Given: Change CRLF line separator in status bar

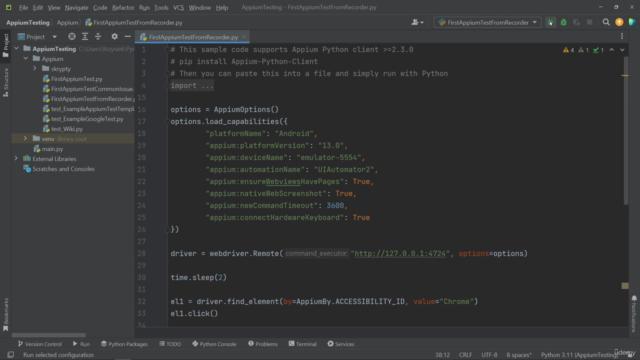Looking at the screenshot, I should (x=465, y=355).
